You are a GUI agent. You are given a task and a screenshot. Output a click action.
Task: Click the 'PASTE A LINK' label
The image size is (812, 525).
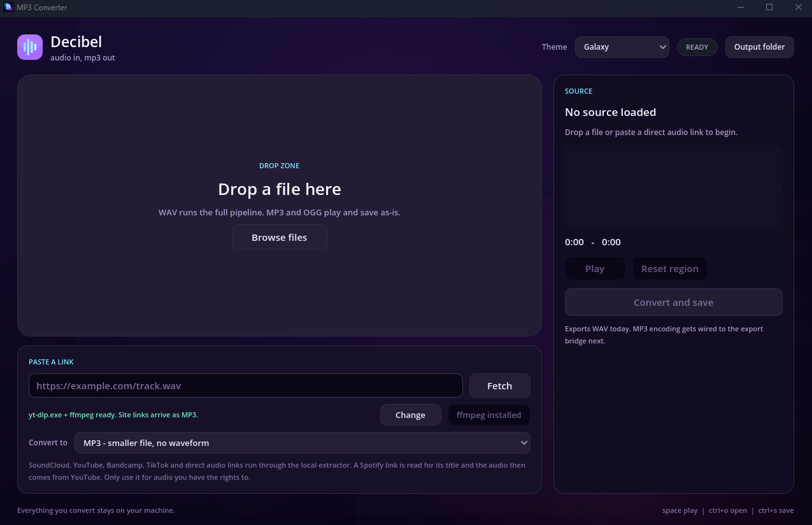point(51,362)
